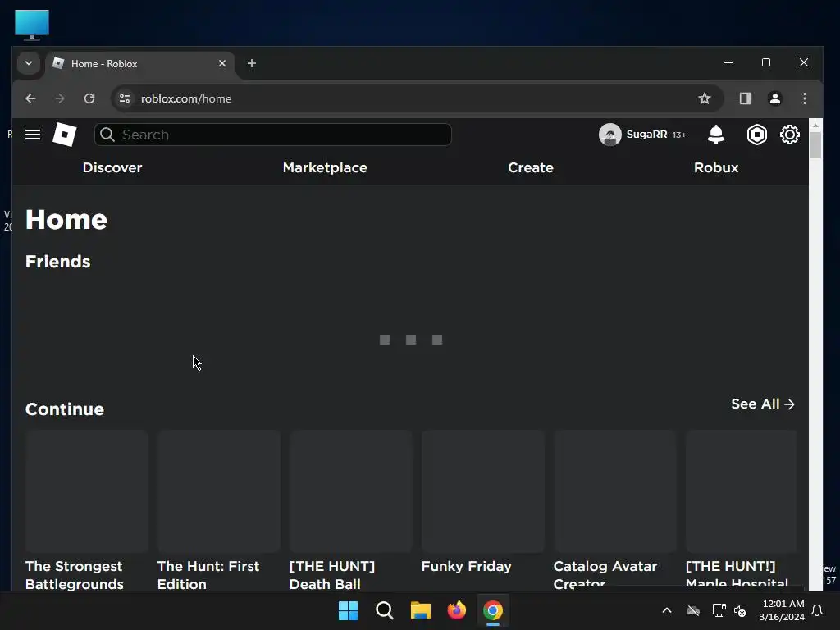
Task: Reload the Roblox page
Action: (x=89, y=98)
